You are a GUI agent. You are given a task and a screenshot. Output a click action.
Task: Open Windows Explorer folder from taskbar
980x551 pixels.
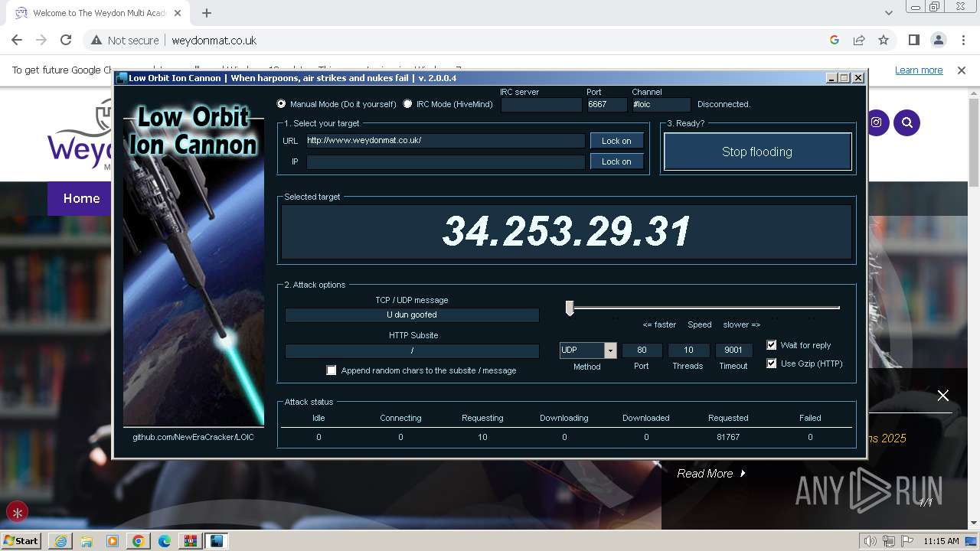pyautogui.click(x=87, y=541)
